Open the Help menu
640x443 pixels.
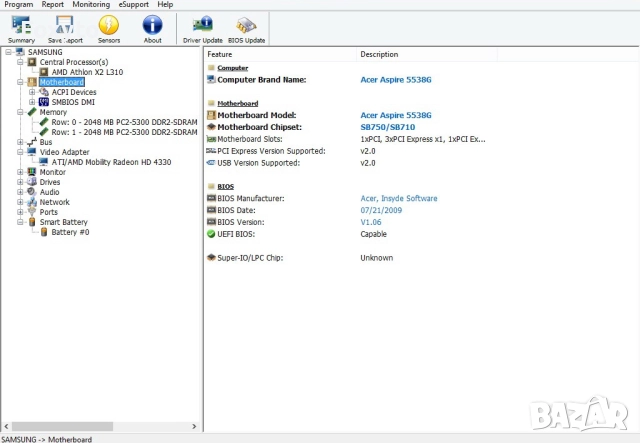pyautogui.click(x=165, y=4)
